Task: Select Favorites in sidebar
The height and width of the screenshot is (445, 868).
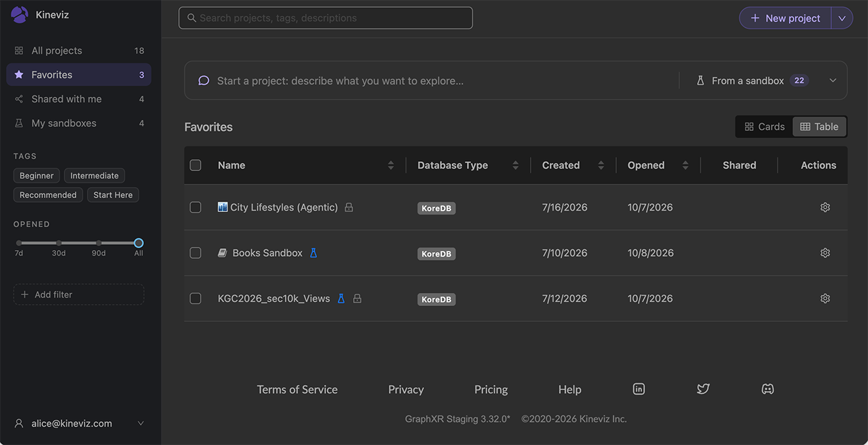Action: [x=79, y=74]
